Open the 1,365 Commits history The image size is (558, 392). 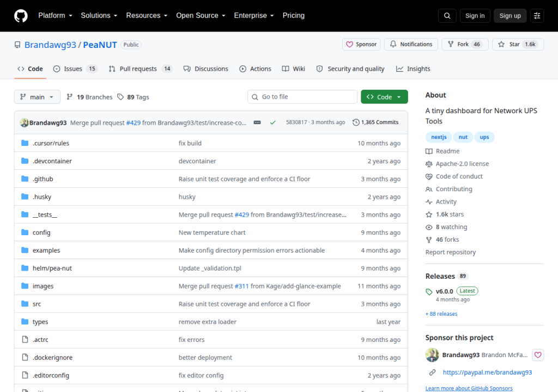point(375,122)
